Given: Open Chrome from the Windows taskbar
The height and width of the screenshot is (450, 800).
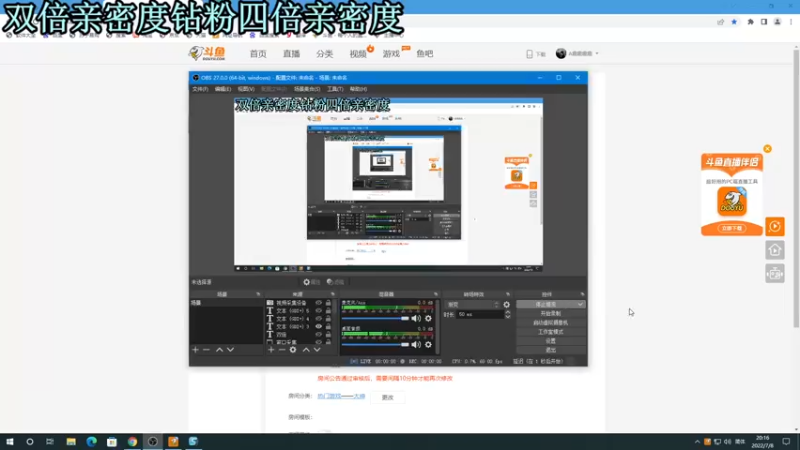Looking at the screenshot, I should coord(132,442).
